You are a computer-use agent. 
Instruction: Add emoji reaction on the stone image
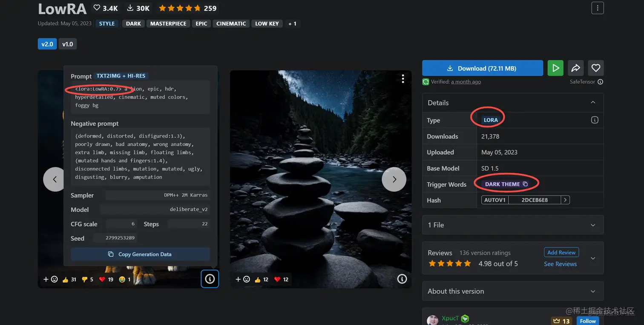pos(242,279)
